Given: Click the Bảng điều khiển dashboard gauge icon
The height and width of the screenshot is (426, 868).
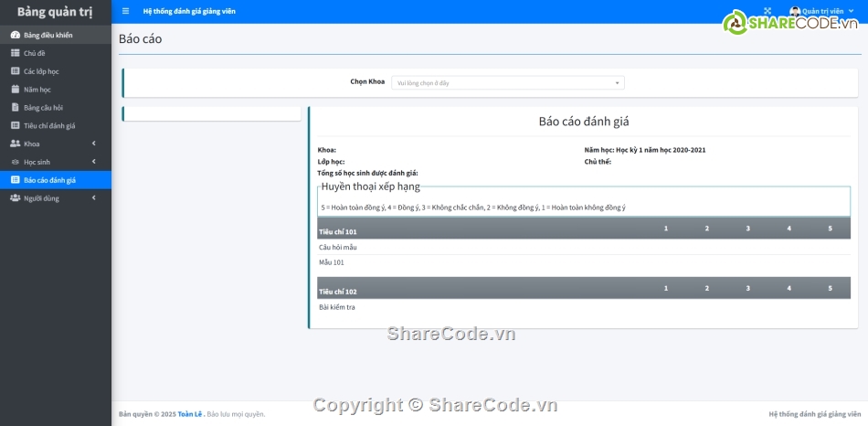Looking at the screenshot, I should coord(15,35).
